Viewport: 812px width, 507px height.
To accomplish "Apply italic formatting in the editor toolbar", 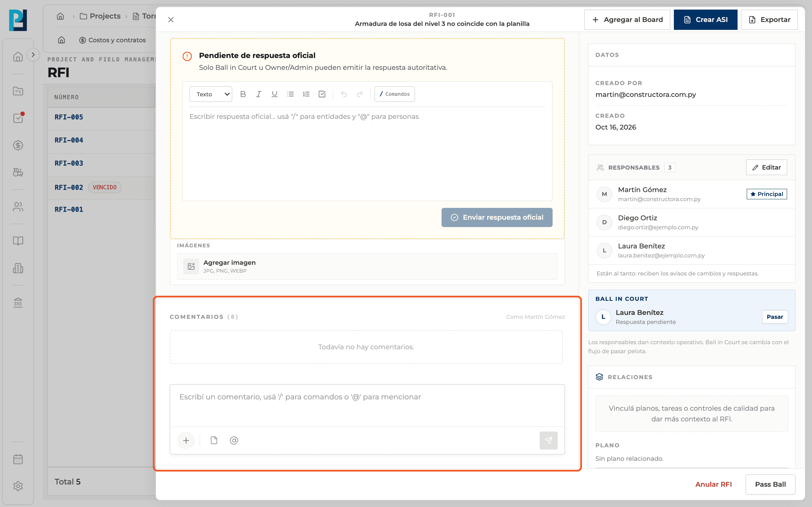I will click(259, 94).
